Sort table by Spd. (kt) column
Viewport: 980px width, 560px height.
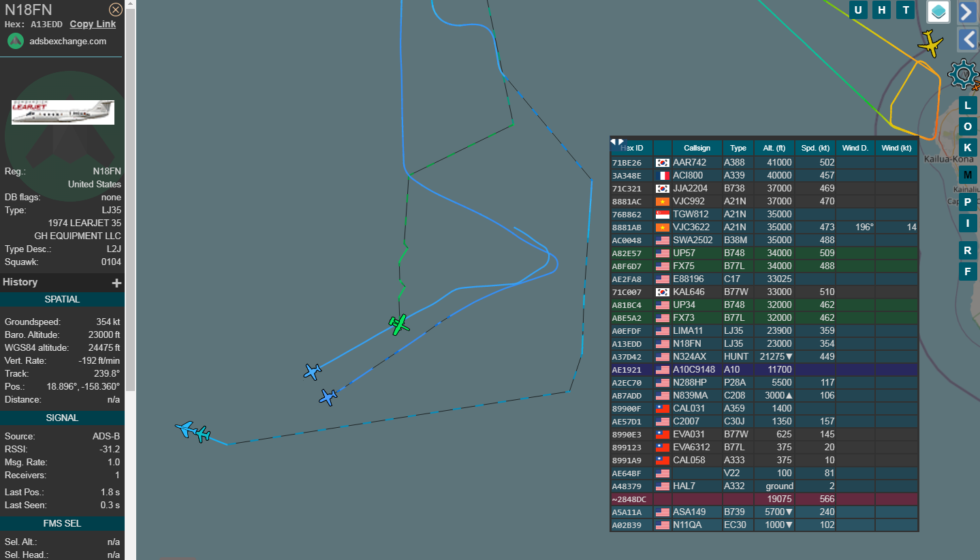pyautogui.click(x=815, y=148)
